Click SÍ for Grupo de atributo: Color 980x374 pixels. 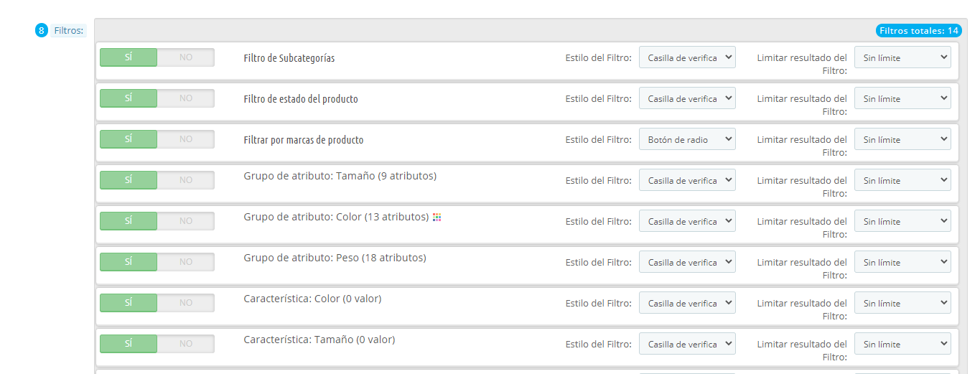(x=129, y=221)
